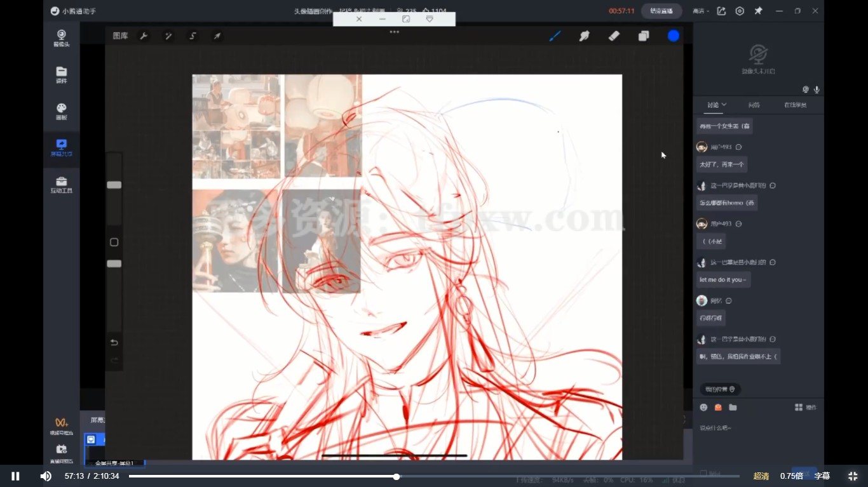Open Procreate's Actions wrench menu
868x487 pixels.
coord(144,36)
